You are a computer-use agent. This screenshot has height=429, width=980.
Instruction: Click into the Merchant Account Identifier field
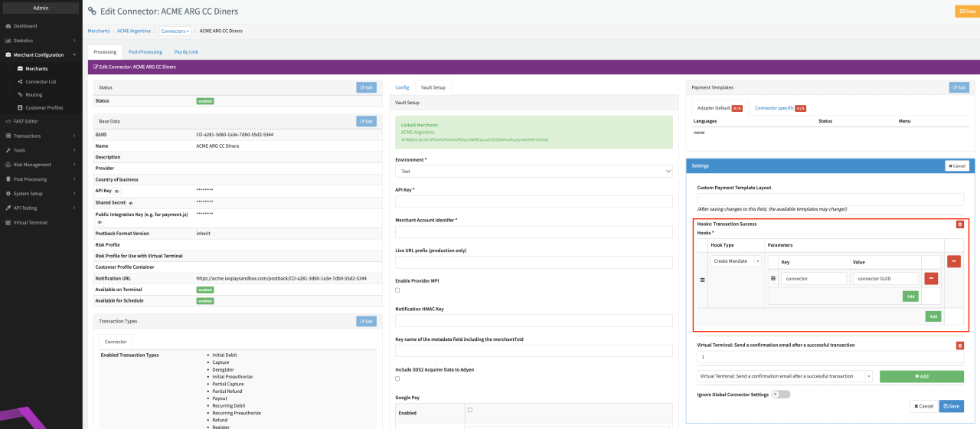(534, 231)
